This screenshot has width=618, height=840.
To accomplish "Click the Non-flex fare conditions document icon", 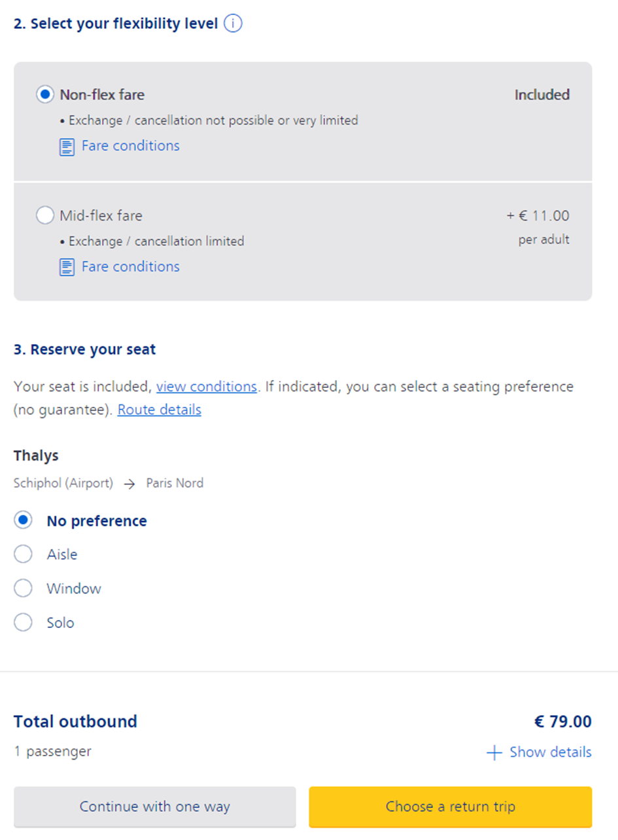I will pos(67,147).
